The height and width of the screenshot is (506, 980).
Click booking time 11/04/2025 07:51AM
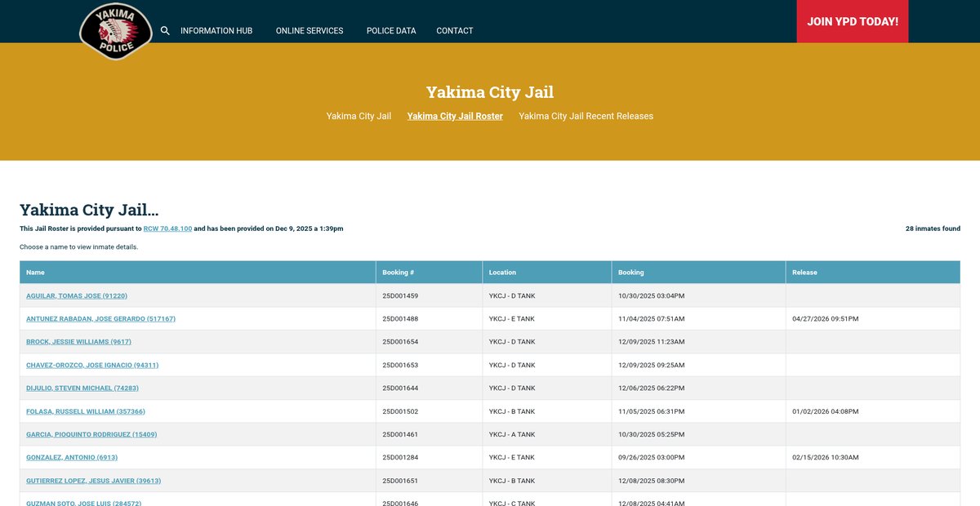pos(652,318)
